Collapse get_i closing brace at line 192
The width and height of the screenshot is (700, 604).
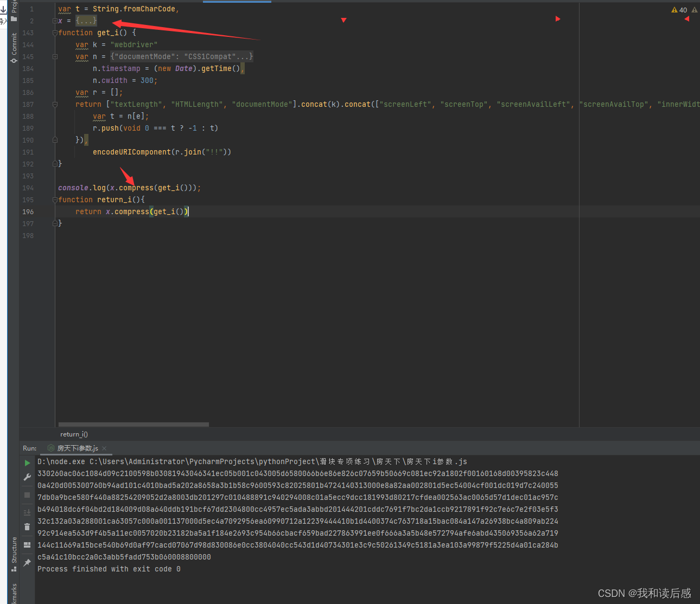click(55, 164)
